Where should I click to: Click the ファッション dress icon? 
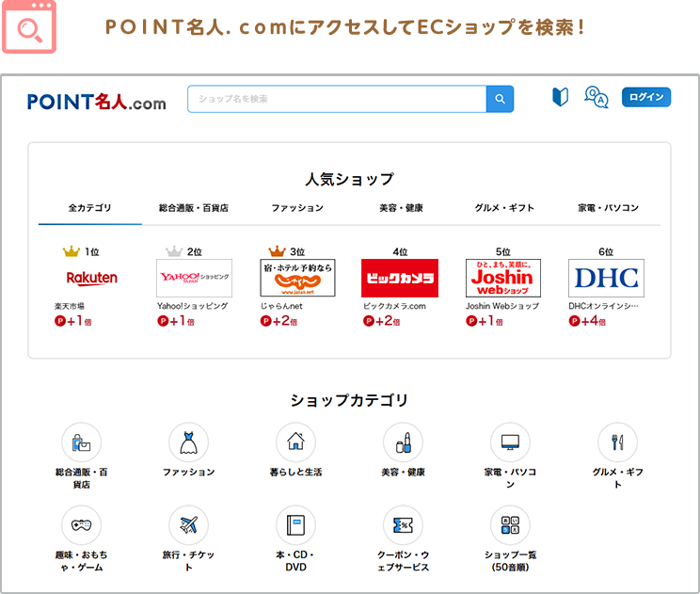188,442
